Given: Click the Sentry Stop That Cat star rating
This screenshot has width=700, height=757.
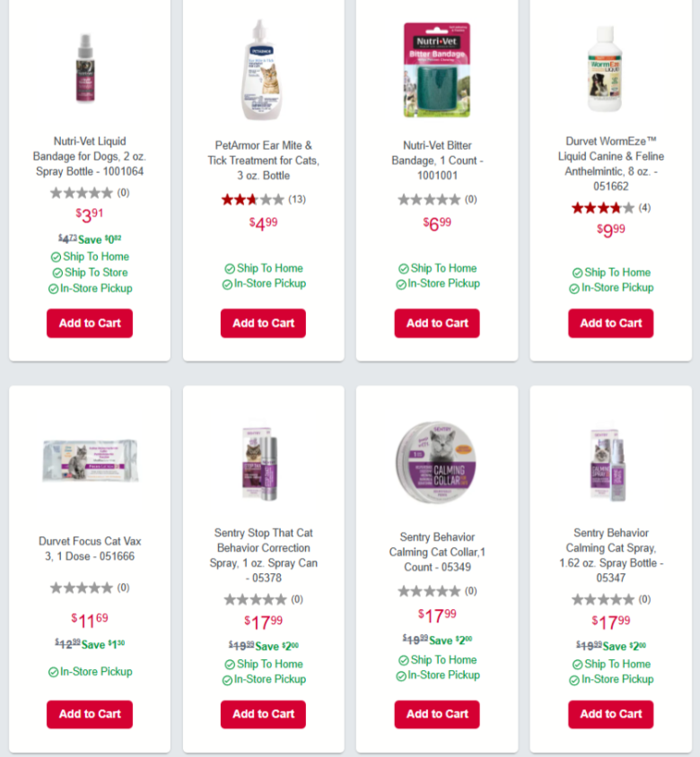Looking at the screenshot, I should [263, 600].
